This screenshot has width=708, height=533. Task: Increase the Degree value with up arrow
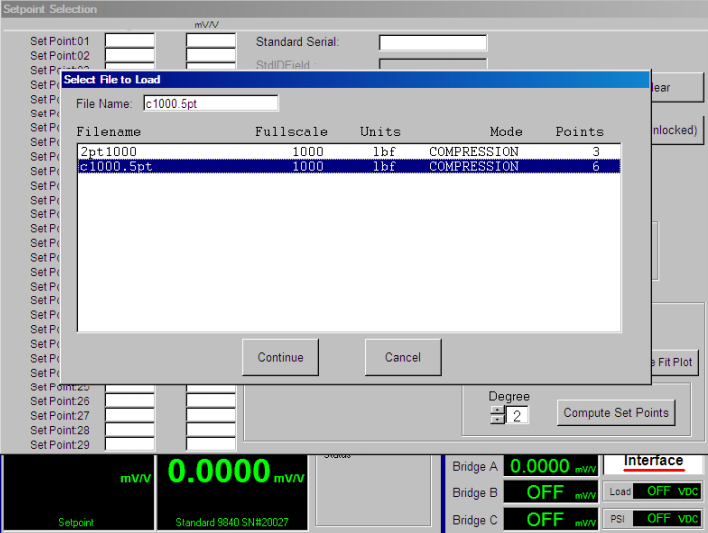tap(497, 410)
